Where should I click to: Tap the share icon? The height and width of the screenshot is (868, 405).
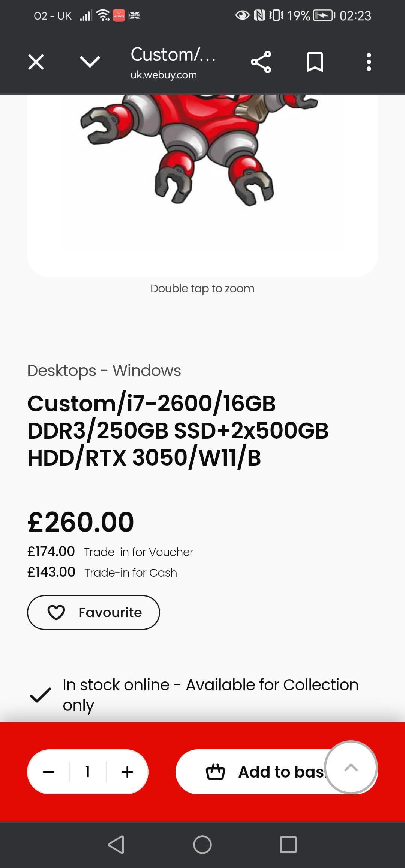[261, 62]
